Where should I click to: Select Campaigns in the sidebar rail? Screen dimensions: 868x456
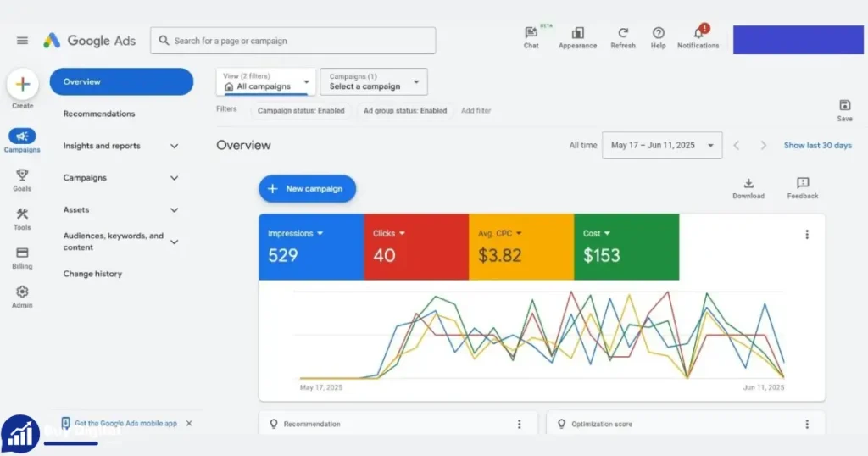[x=22, y=141]
